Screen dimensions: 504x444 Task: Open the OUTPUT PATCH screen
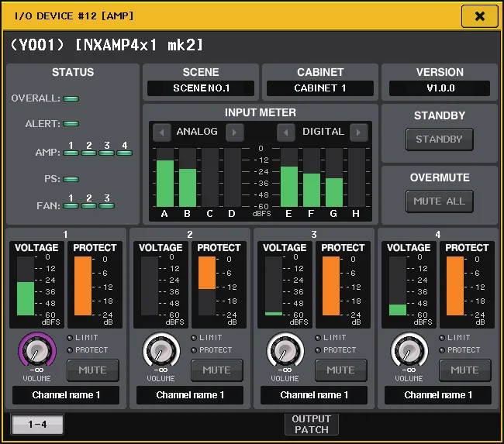312,425
